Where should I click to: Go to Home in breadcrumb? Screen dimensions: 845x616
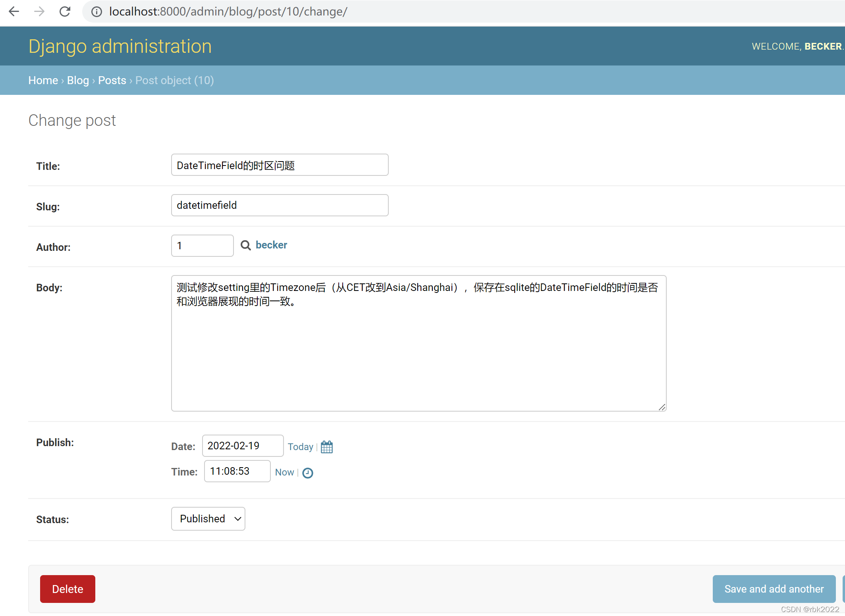point(43,80)
